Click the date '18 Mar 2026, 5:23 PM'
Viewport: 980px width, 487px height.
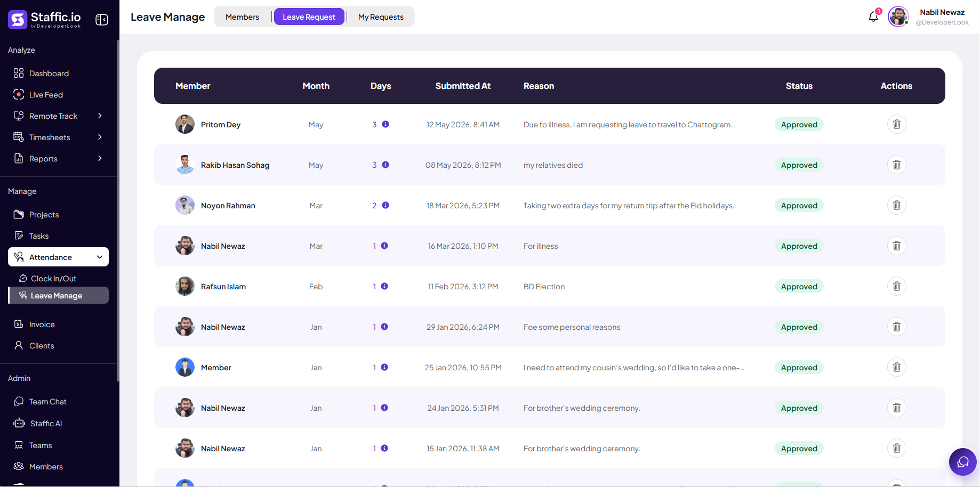click(x=463, y=206)
